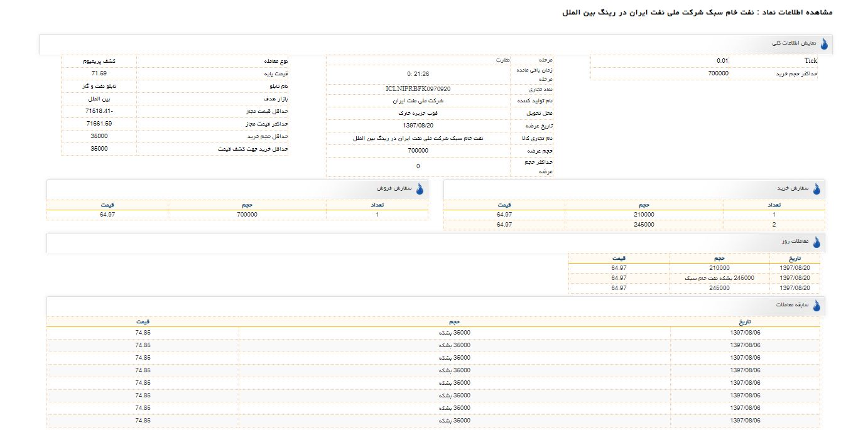Screen dimensions: 868x430
Task: Click the نوع معامله label
Action: pyautogui.click(x=276, y=62)
